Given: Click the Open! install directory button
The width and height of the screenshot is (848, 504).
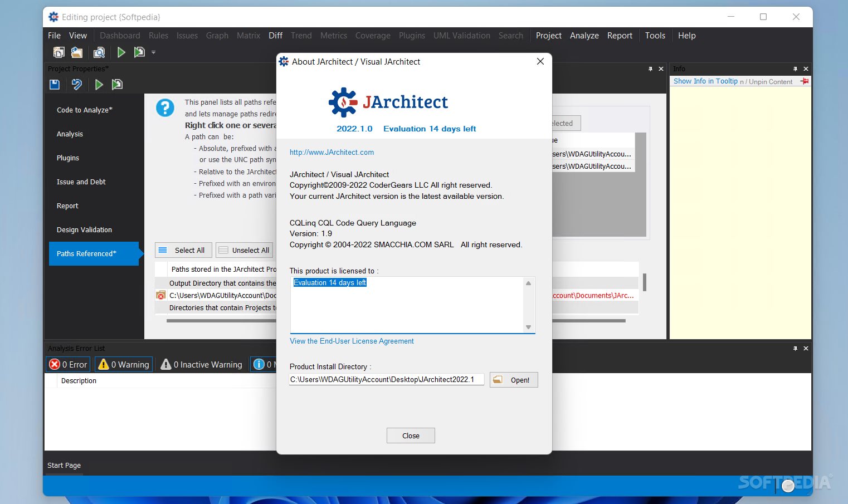Looking at the screenshot, I should (x=514, y=380).
